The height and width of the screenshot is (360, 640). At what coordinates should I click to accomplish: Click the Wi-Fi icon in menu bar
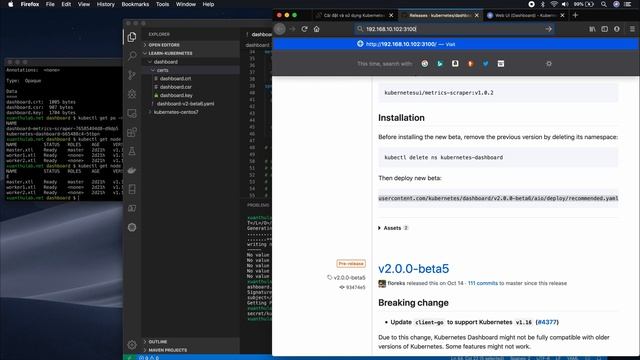(554, 4)
